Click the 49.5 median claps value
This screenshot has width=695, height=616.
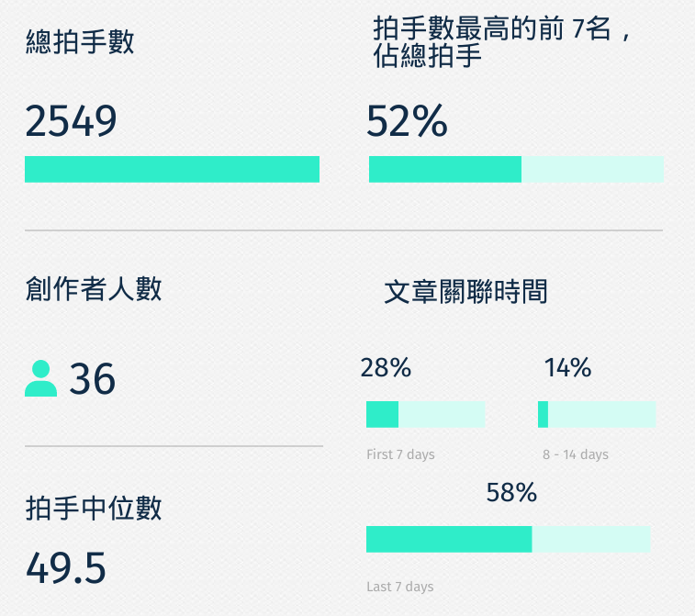pos(66,568)
